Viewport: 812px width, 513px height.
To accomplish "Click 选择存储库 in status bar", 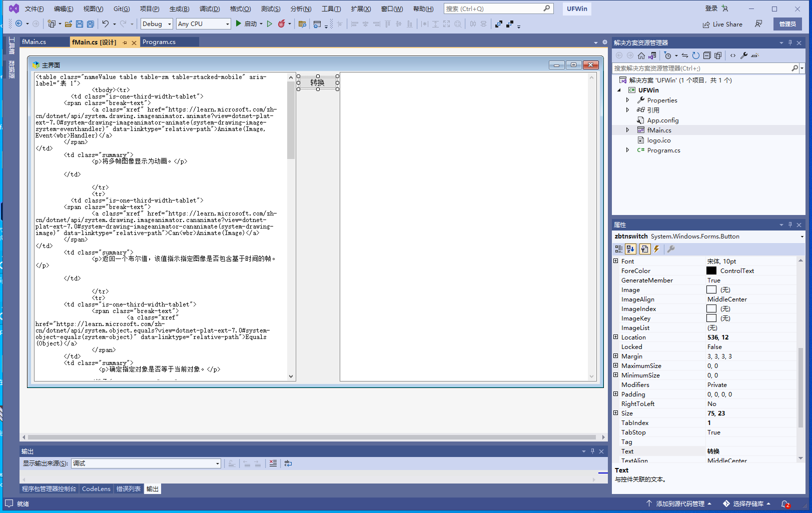I will pyautogui.click(x=747, y=504).
